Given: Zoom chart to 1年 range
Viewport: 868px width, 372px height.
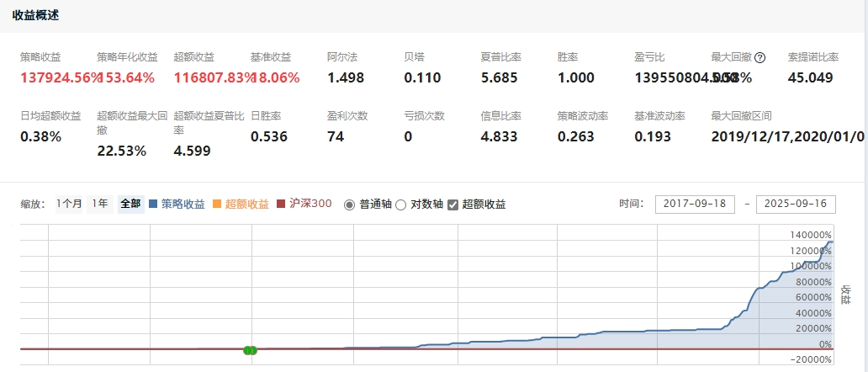Looking at the screenshot, I should point(100,205).
